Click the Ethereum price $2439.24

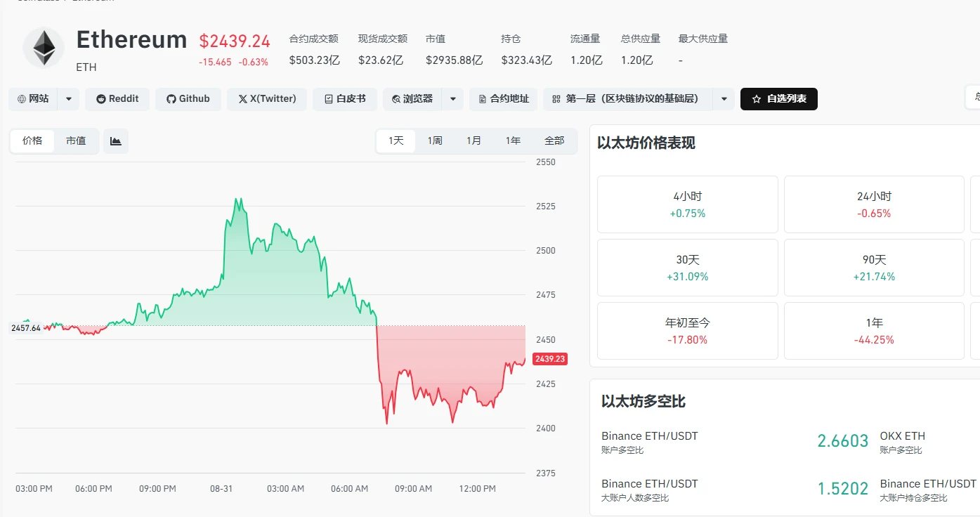235,41
